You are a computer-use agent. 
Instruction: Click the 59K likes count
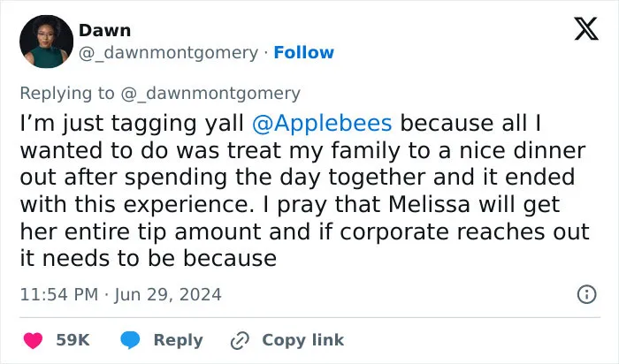click(73, 340)
